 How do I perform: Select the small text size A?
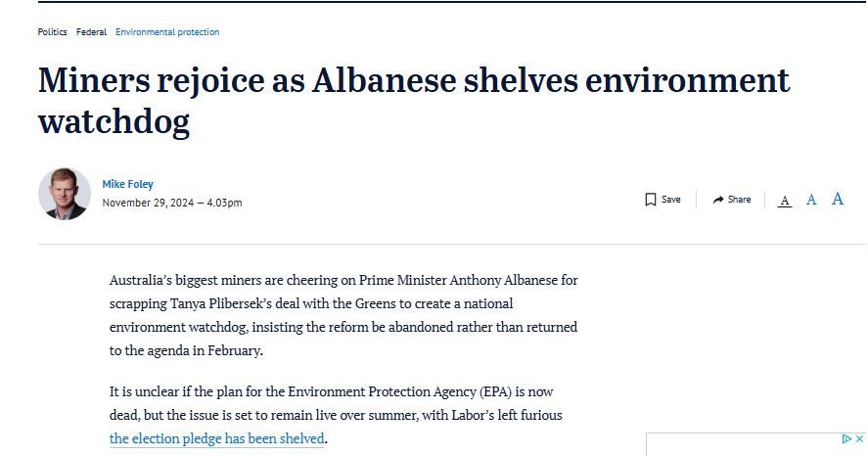pos(785,201)
